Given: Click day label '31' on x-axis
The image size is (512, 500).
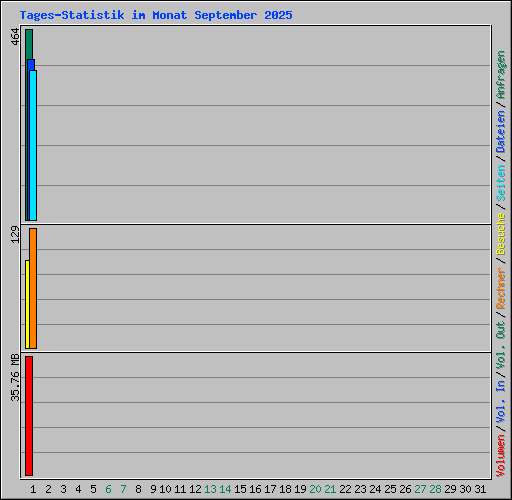Looking at the screenshot, I should click(480, 489).
